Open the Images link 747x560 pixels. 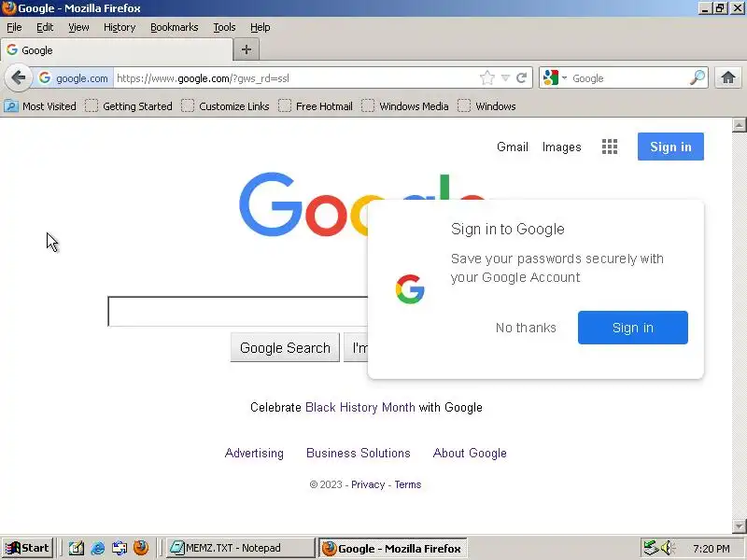(562, 147)
